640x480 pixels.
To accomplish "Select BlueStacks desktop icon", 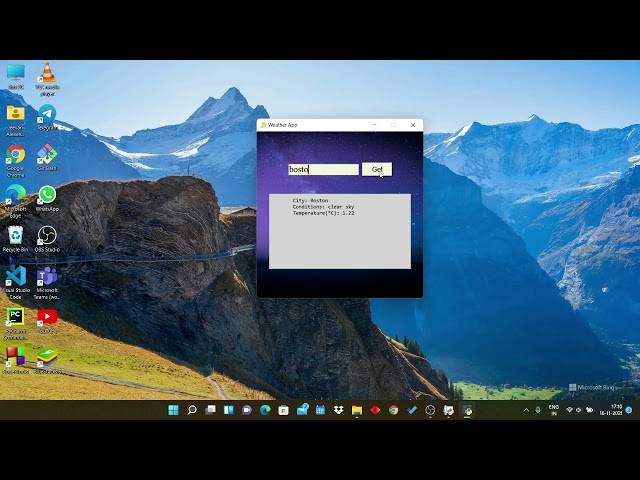I will coord(47,361).
